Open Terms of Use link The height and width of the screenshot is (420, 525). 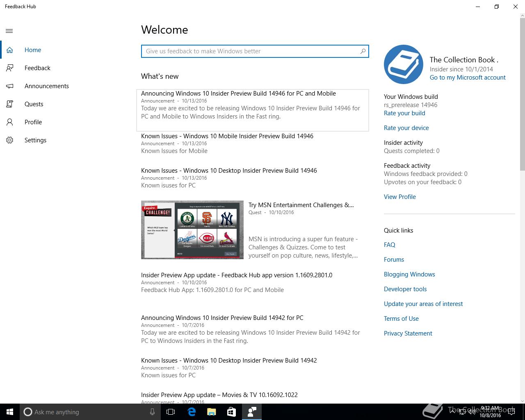pos(401,319)
